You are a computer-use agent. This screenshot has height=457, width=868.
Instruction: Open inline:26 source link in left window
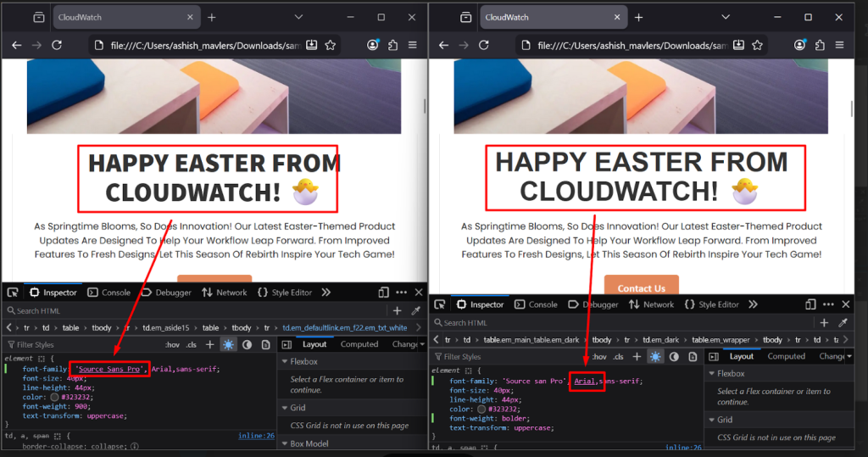(x=256, y=436)
